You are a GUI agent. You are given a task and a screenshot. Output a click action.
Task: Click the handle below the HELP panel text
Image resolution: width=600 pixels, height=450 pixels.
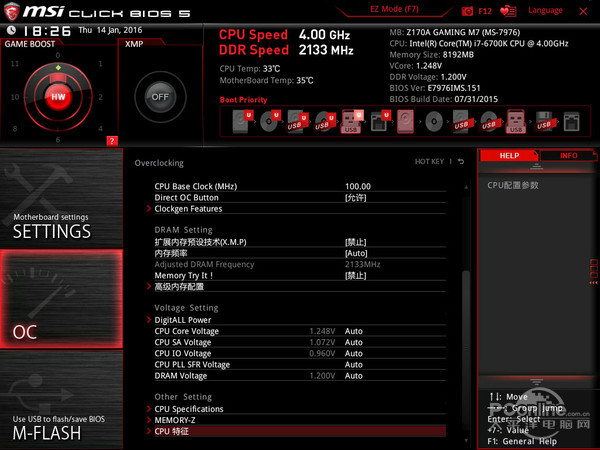pos(536,382)
